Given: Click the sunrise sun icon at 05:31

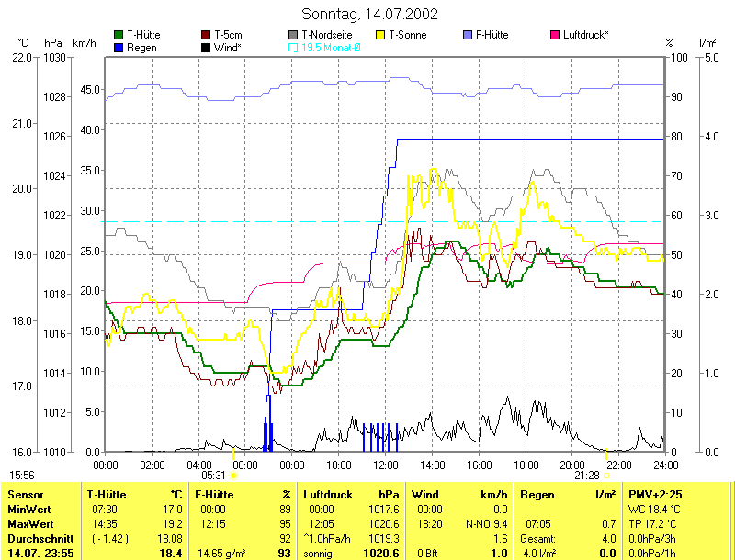Looking at the screenshot, I should tap(233, 476).
